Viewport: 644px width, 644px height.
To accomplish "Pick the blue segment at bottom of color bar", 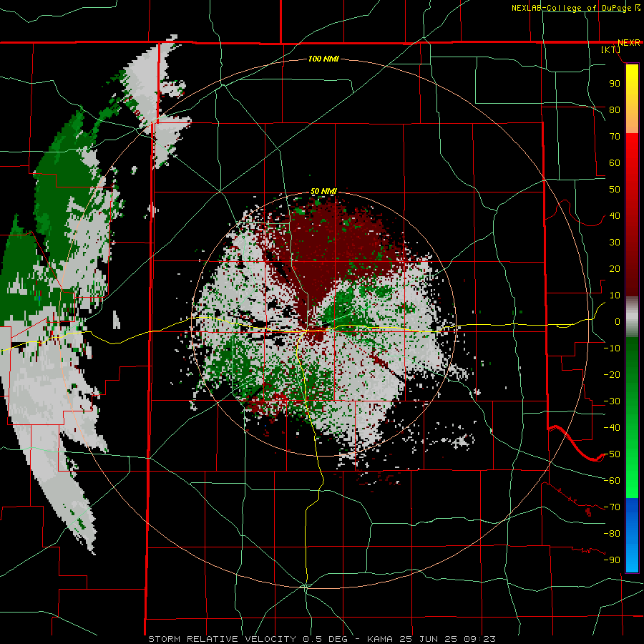I will click(632, 535).
